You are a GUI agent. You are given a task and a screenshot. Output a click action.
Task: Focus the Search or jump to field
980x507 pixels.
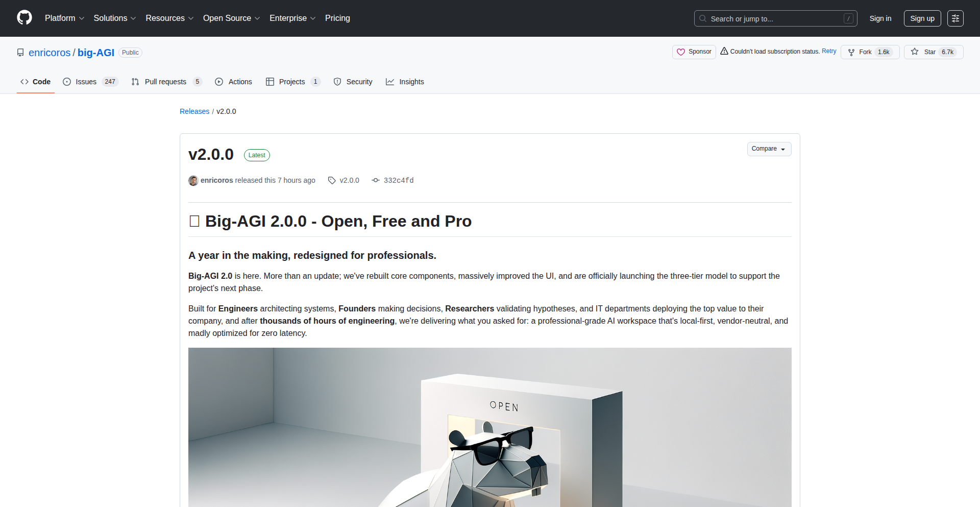775,18
